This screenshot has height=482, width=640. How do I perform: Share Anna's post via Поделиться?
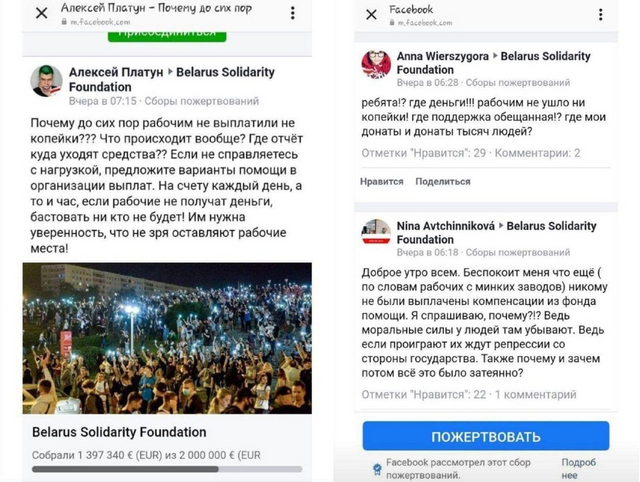(442, 181)
